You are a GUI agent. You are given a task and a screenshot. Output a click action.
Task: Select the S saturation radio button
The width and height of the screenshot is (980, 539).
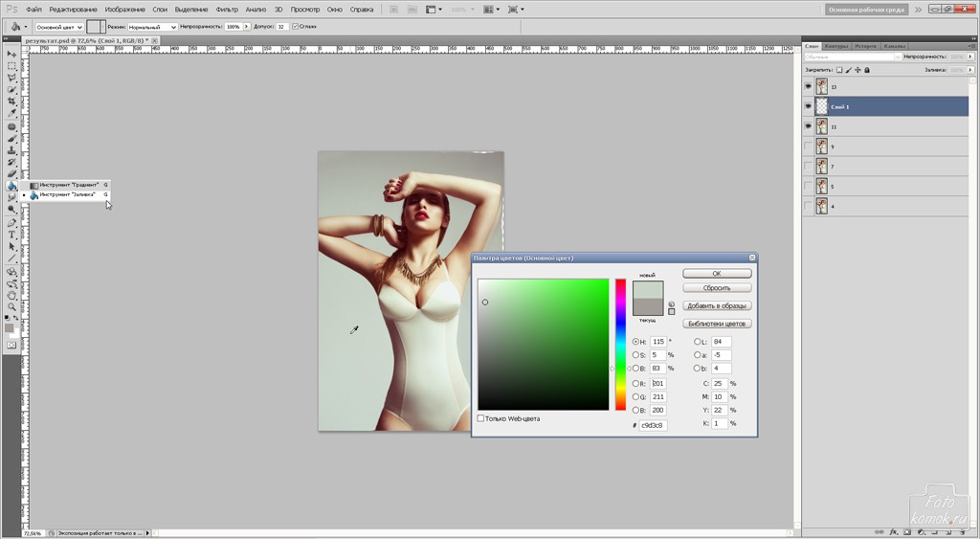(x=635, y=355)
